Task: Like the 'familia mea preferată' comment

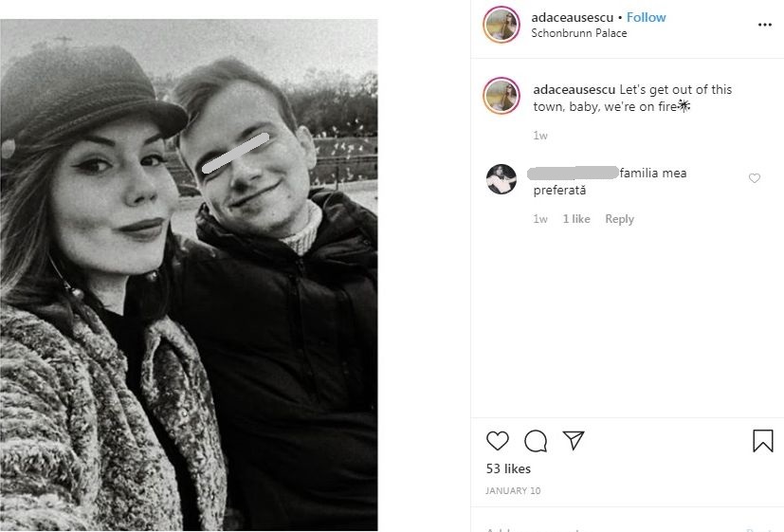Action: [755, 178]
